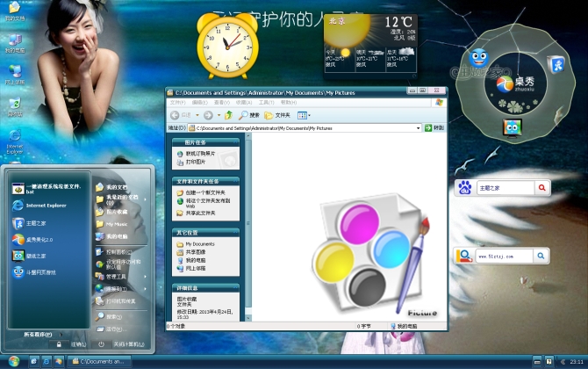Click the Up folder icon in Explorer toolbar
Viewport: 588px width, 369px height.
229,115
